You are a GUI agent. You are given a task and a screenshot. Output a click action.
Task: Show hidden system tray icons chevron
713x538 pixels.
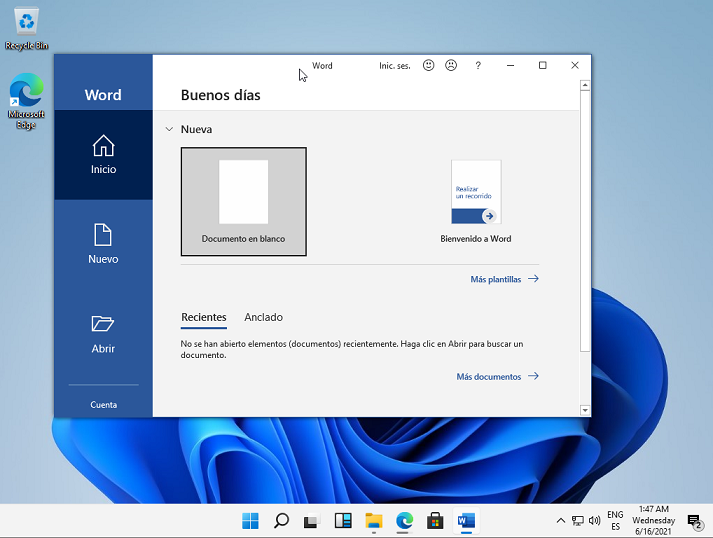coord(561,521)
